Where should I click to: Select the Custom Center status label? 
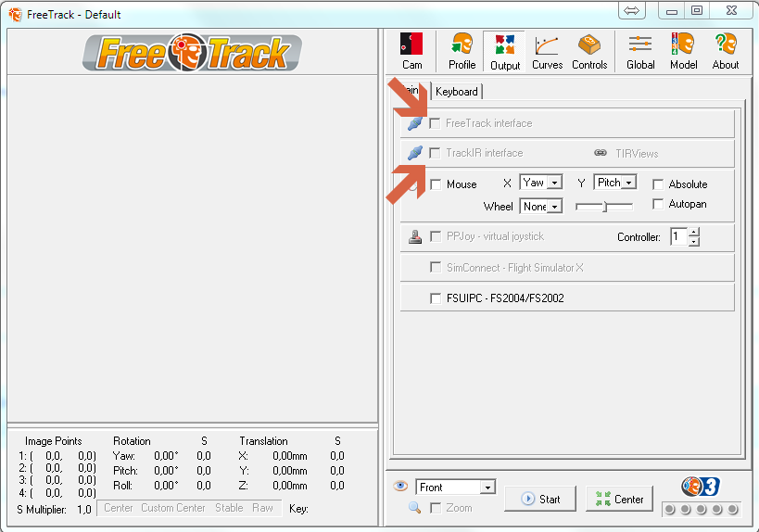click(172, 508)
